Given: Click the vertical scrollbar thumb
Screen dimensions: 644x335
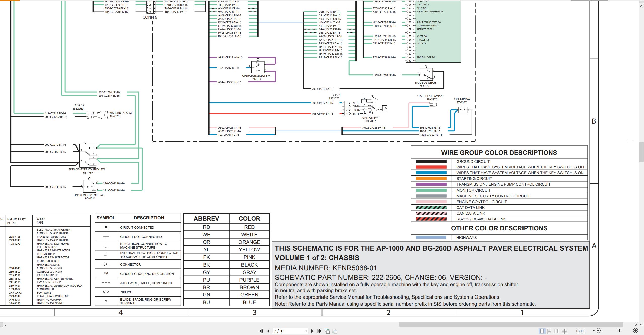Looking at the screenshot, I should [641, 152].
